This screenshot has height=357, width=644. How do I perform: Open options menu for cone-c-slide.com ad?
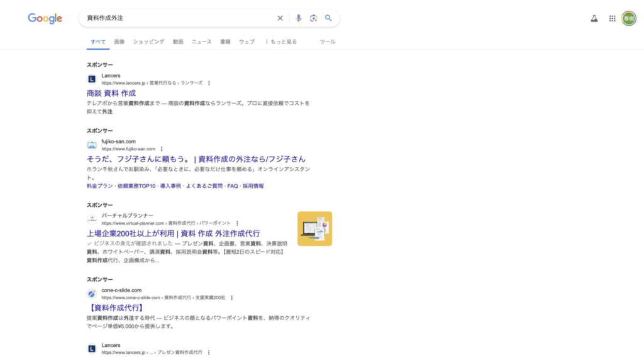(x=231, y=297)
